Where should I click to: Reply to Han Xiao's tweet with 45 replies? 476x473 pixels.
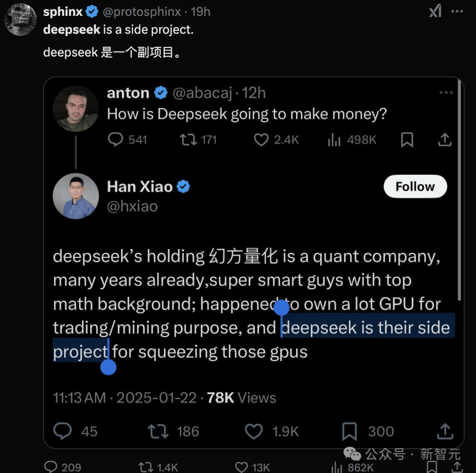point(62,431)
